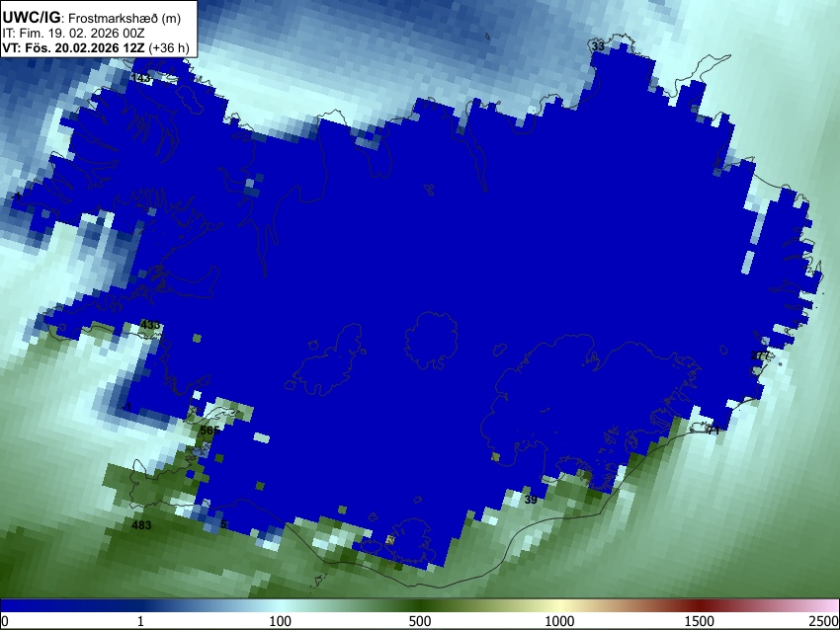This screenshot has width=840, height=630.
Task: Click the color scale tick label "1500"
Action: click(700, 621)
